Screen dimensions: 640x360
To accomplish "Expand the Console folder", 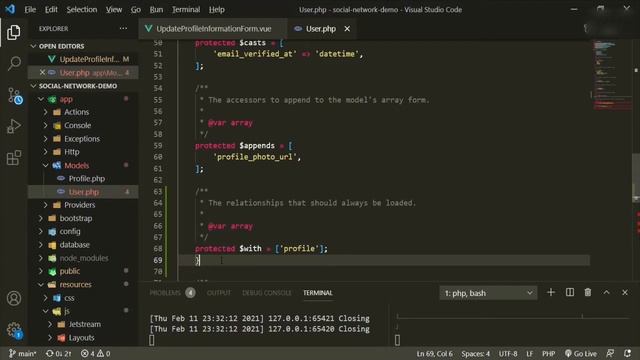I will coord(46,125).
